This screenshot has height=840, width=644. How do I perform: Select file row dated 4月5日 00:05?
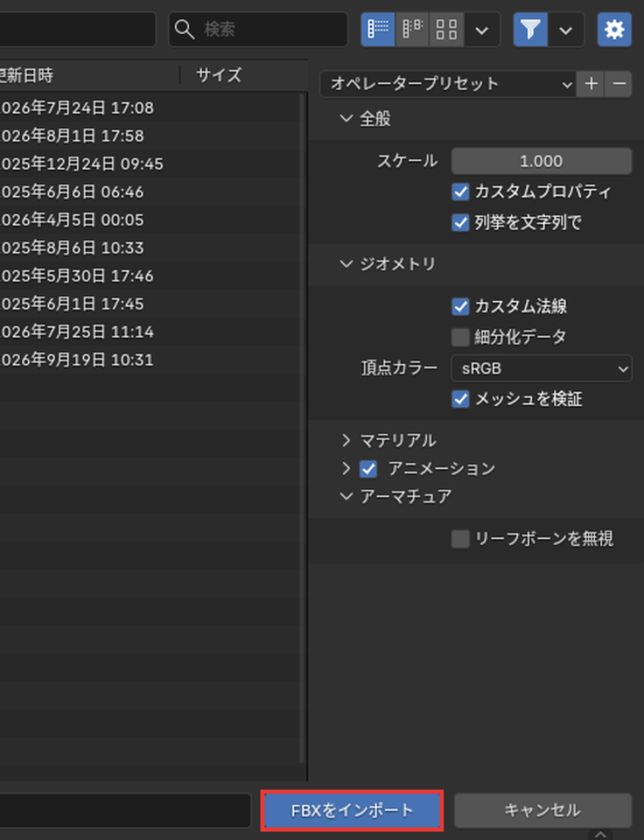[x=150, y=220]
